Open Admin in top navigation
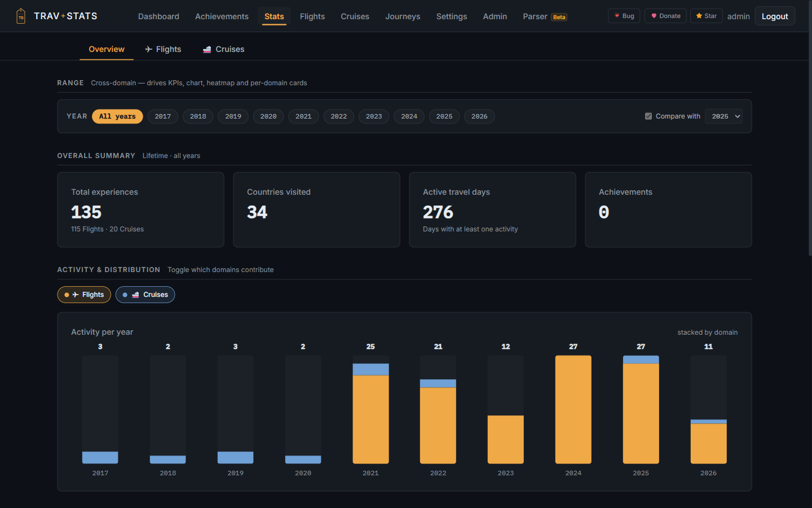This screenshot has width=812, height=508. coord(495,16)
